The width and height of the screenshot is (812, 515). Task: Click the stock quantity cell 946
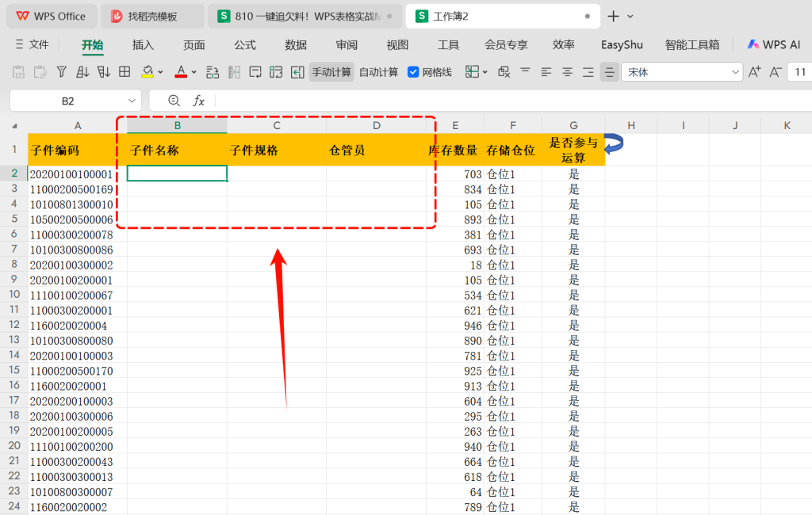tap(455, 326)
